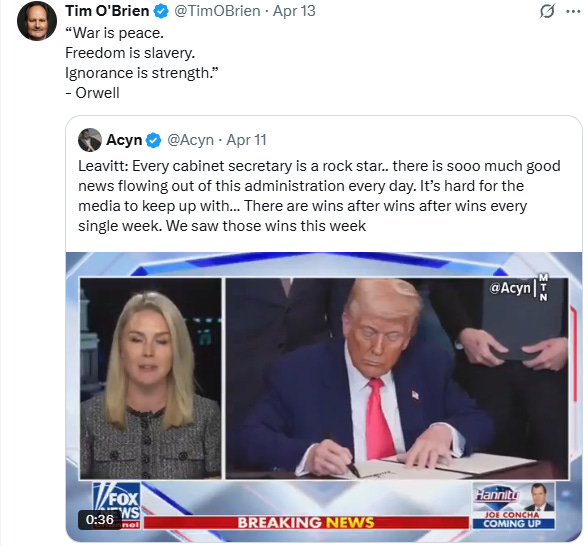Image resolution: width=588 pixels, height=546 pixels.
Task: Play the embedded Fox News video
Action: click(x=324, y=397)
